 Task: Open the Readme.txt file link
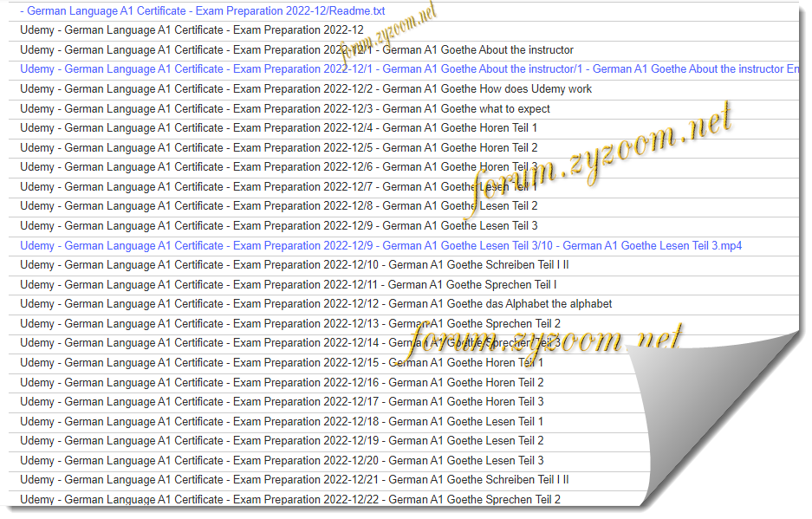[203, 11]
